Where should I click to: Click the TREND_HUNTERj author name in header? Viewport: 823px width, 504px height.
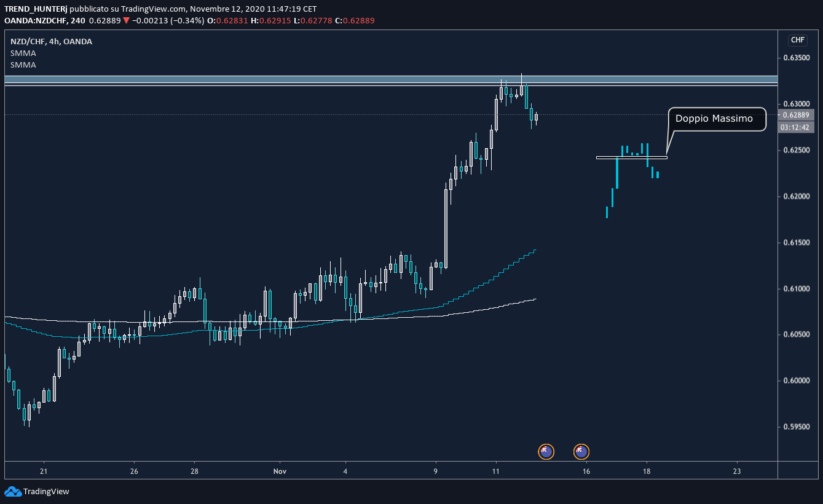36,9
